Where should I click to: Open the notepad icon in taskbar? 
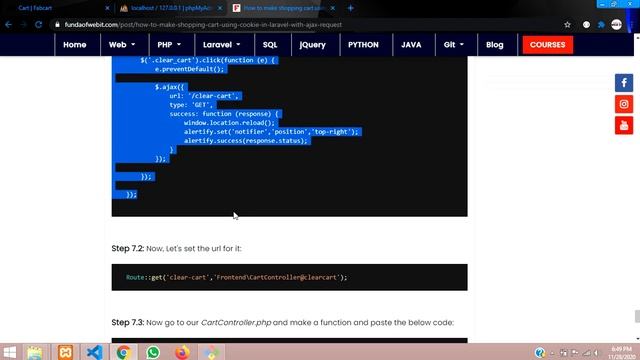click(35, 352)
